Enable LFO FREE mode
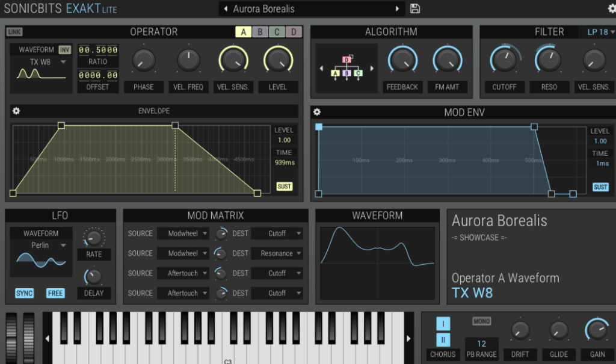This screenshot has height=364, width=616. tap(55, 293)
